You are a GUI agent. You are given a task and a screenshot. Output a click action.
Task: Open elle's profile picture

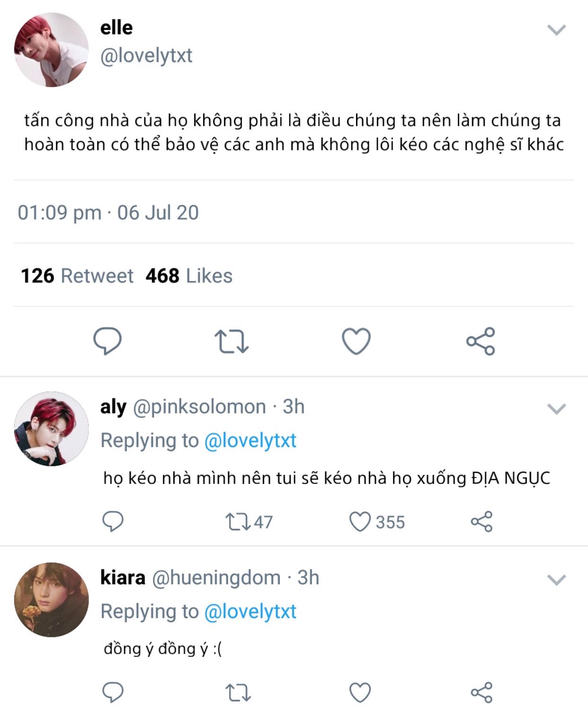point(51,50)
